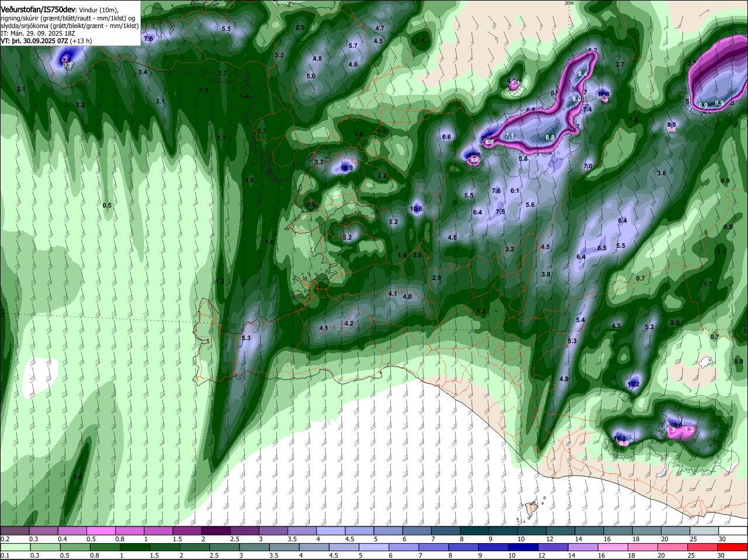This screenshot has width=748, height=560.
Task: Select the bottom legend swatch starting at 0.1
Action: [15, 547]
